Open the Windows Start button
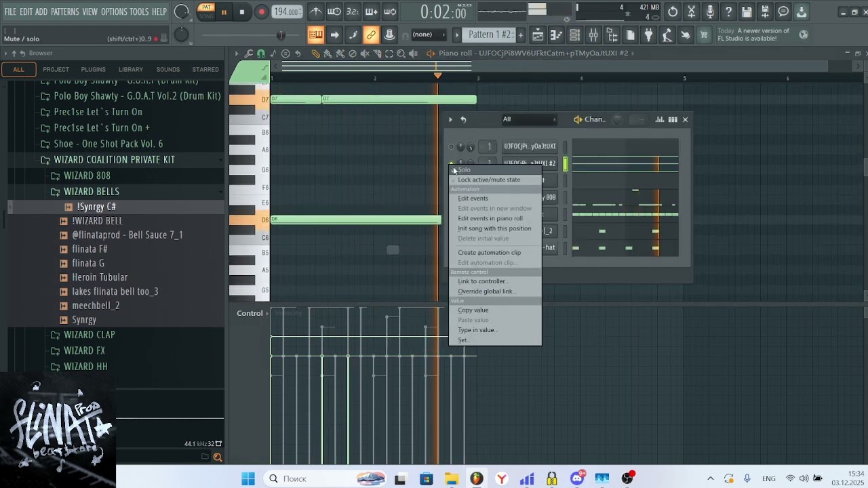Image resolution: width=868 pixels, height=488 pixels. (248, 479)
